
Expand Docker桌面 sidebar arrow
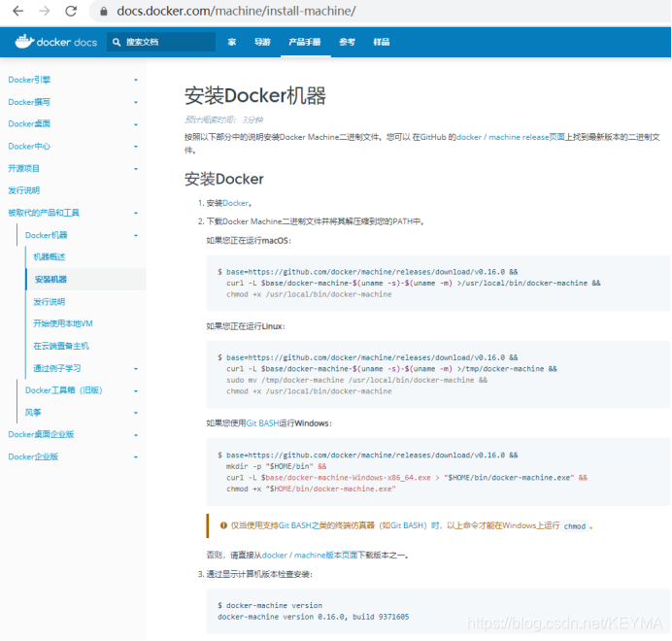136,124
